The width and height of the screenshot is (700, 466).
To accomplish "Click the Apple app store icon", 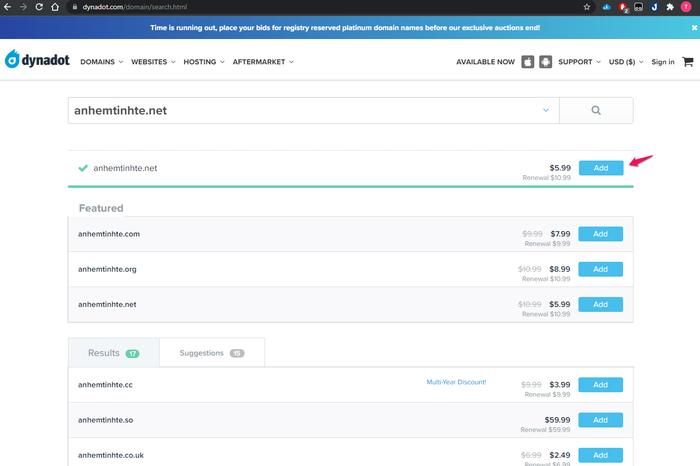I will tap(528, 62).
